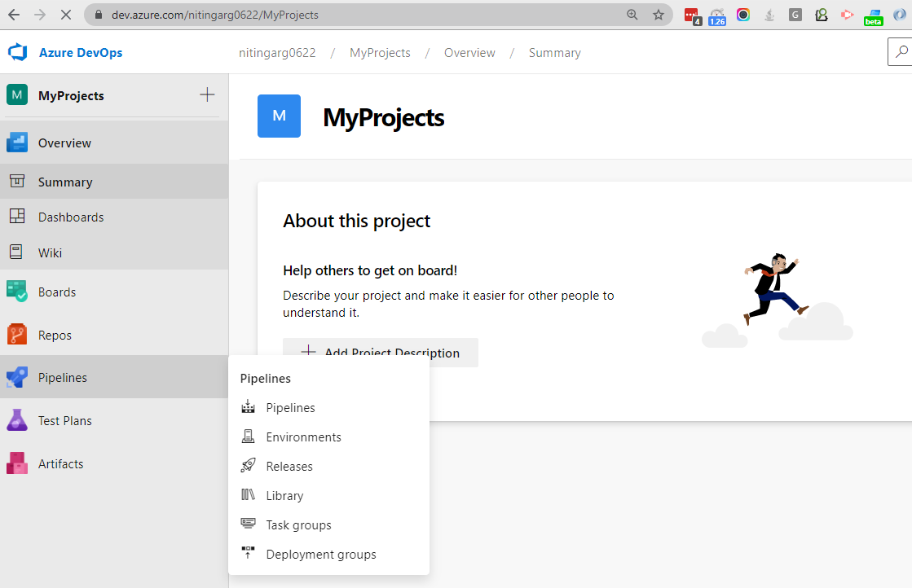This screenshot has width=912, height=588.
Task: Create a new project with the plus icon
Action: pyautogui.click(x=207, y=94)
